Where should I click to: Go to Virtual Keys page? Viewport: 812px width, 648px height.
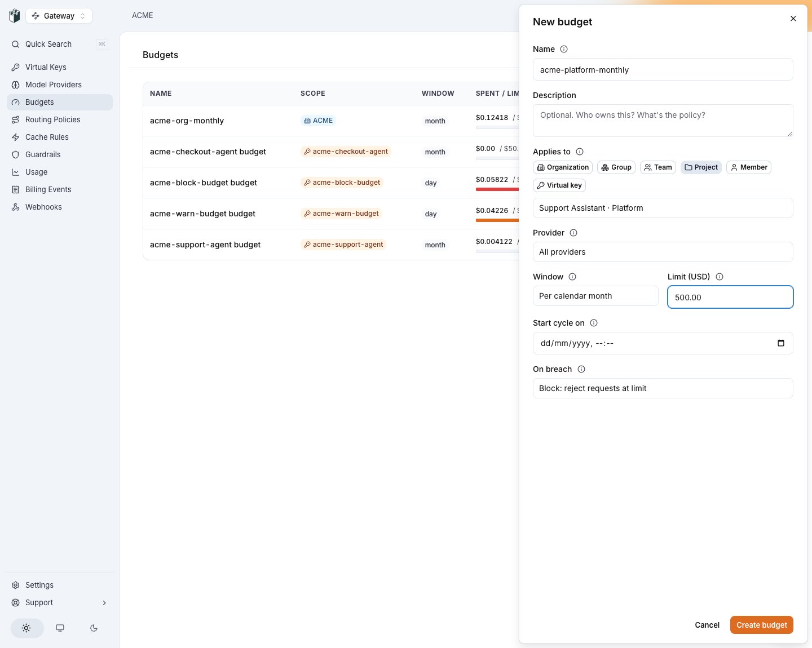pyautogui.click(x=60, y=67)
